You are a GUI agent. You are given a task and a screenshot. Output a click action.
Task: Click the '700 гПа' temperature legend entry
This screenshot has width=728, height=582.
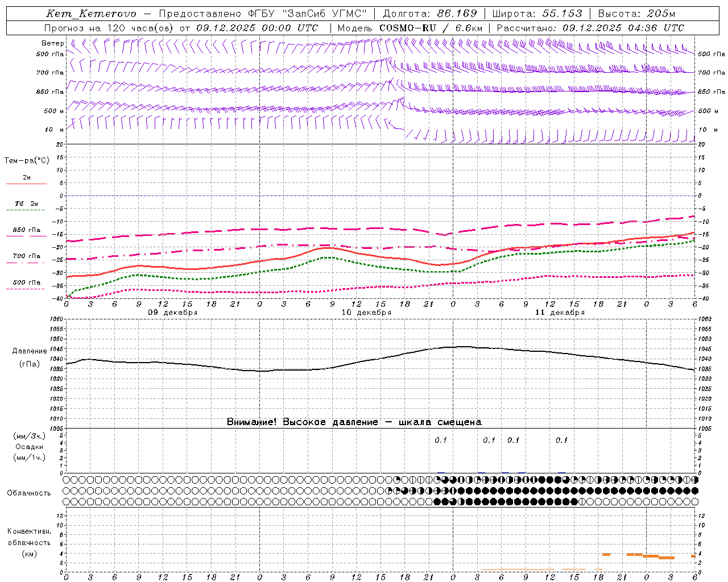click(26, 256)
